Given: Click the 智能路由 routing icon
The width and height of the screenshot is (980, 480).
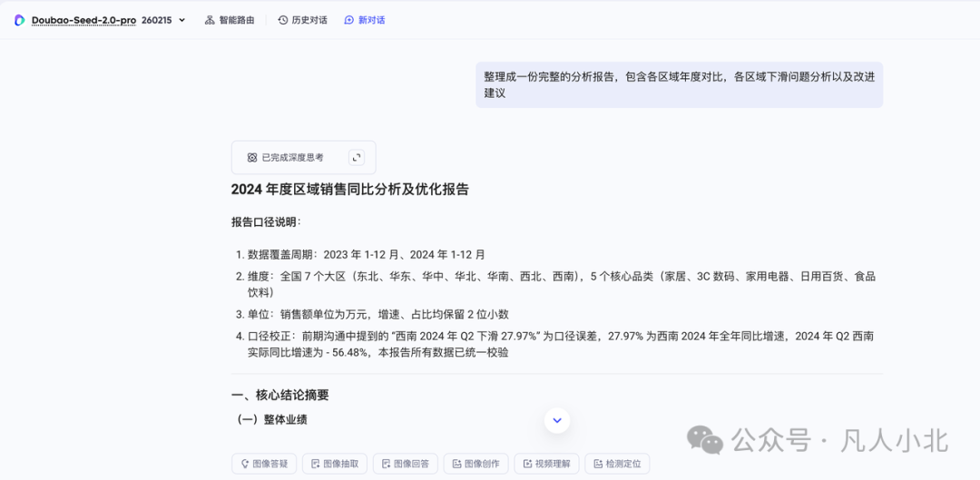Looking at the screenshot, I should pos(210,20).
